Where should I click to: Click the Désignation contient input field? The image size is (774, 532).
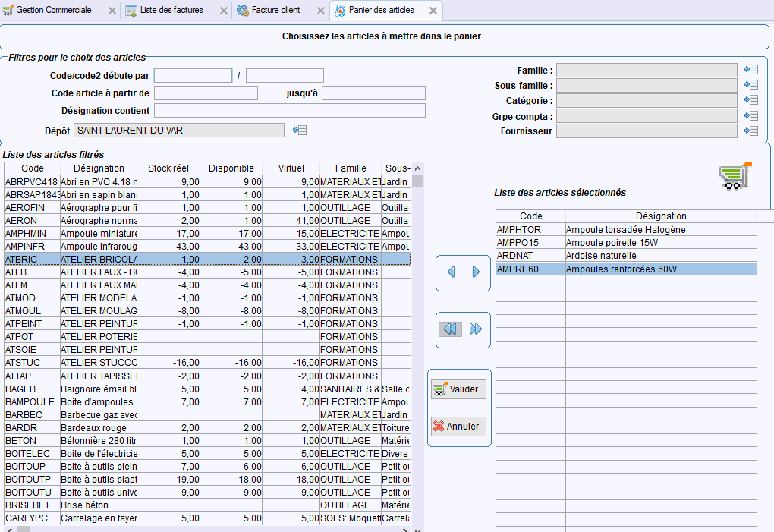289,111
